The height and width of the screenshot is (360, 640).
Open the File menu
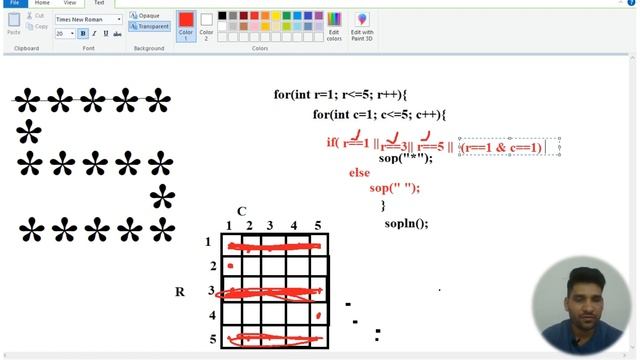click(15, 3)
